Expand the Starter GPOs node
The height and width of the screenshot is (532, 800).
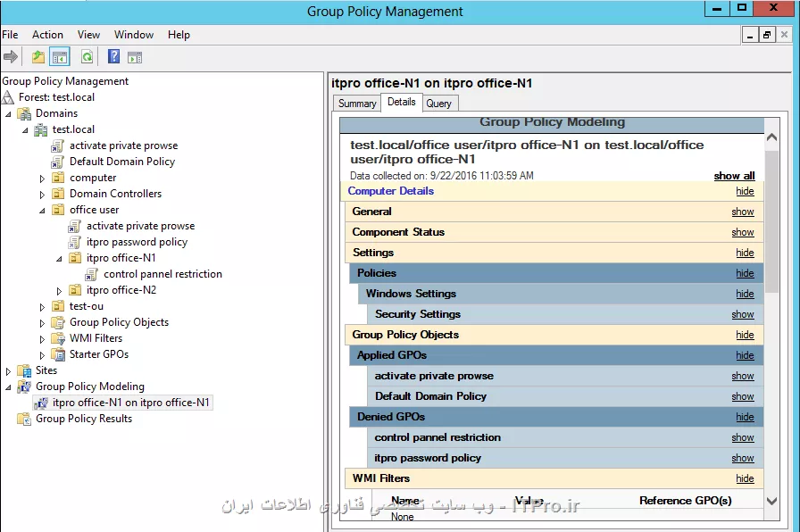pyautogui.click(x=42, y=355)
